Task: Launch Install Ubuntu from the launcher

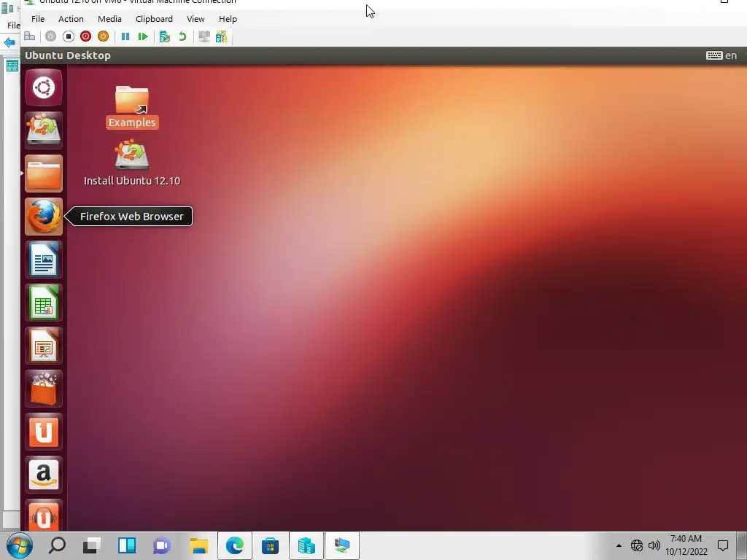Action: [x=44, y=130]
